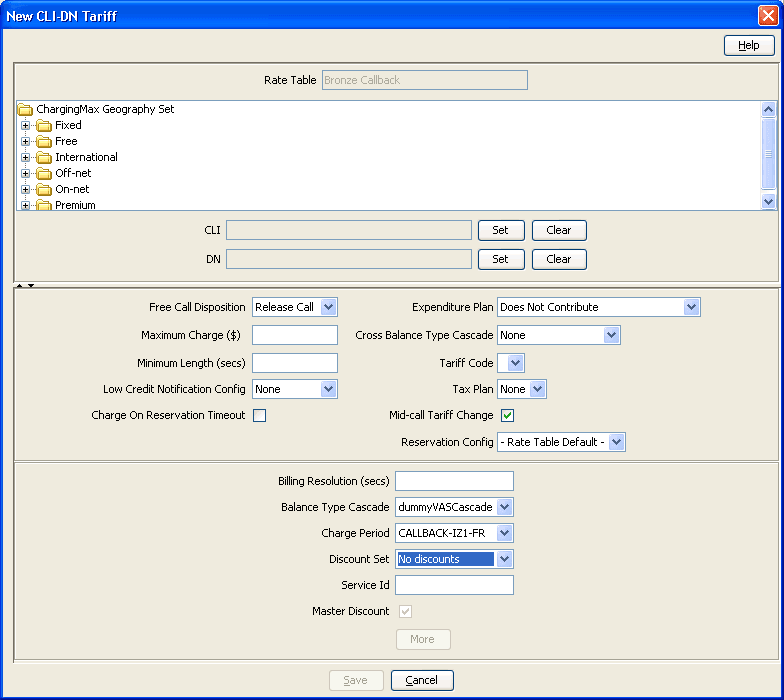Viewport: 784px width, 700px height.
Task: Click Clear button next to DN
Action: pos(559,260)
